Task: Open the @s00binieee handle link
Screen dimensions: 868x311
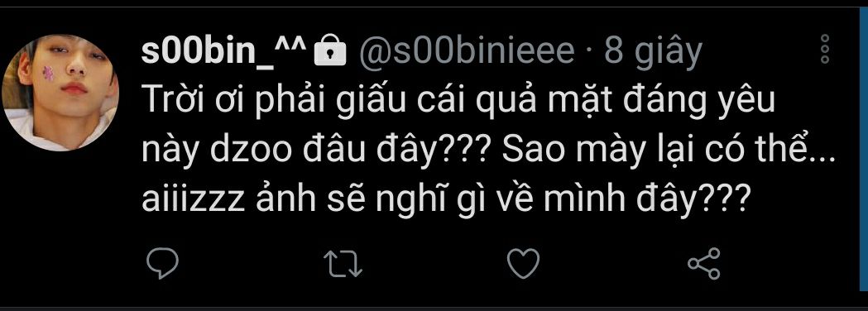Action: 468,51
